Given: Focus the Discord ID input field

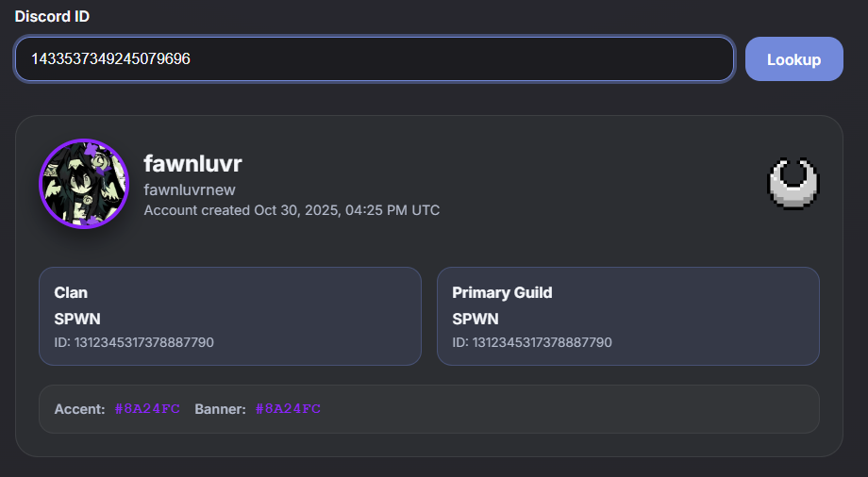Looking at the screenshot, I should [375, 59].
